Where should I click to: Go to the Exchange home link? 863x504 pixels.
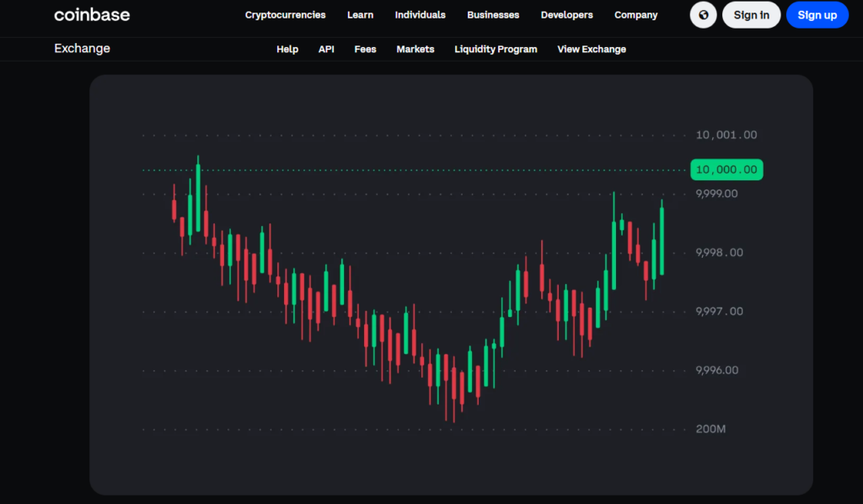click(x=82, y=48)
